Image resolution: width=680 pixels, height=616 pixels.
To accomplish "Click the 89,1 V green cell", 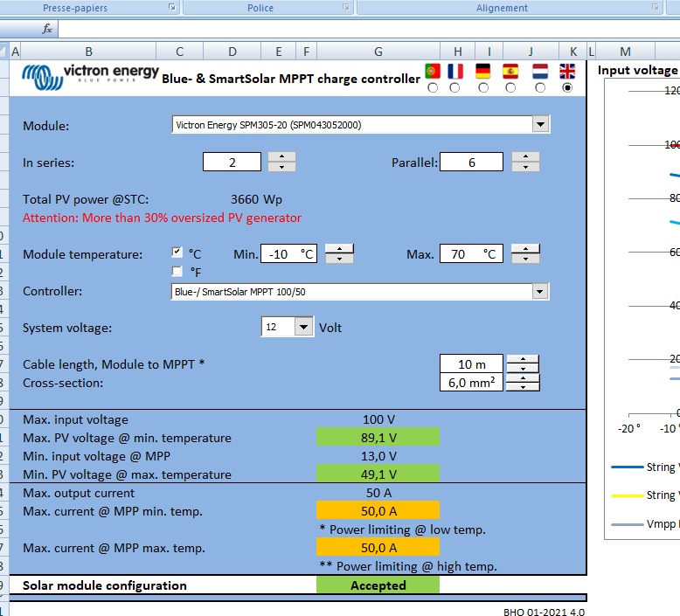I will (378, 437).
